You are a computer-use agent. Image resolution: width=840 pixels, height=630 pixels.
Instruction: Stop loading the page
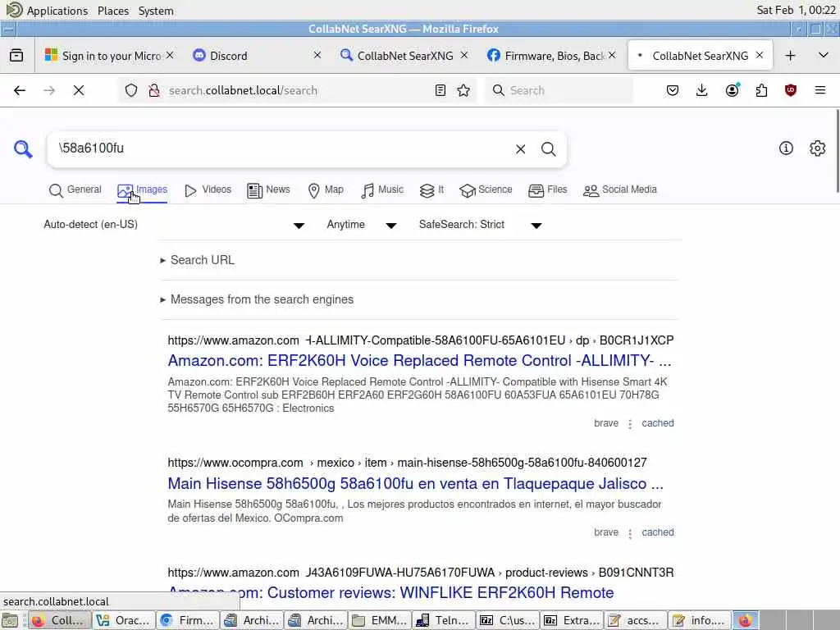coord(79,90)
